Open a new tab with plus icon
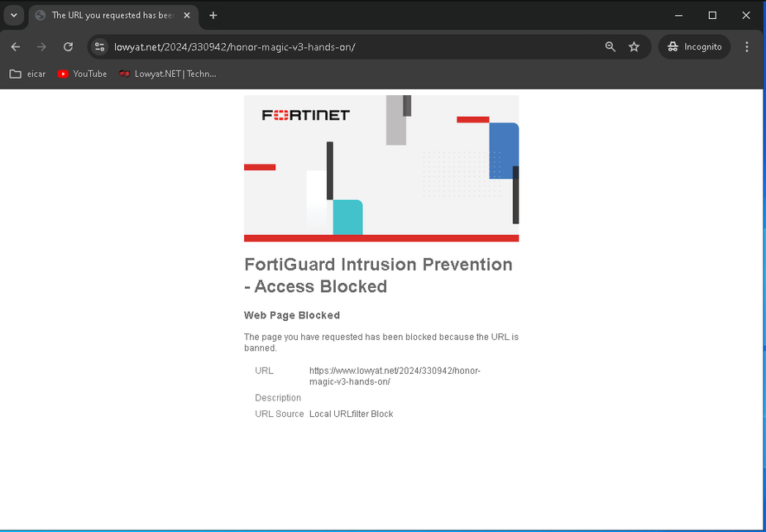The image size is (766, 532). [x=213, y=15]
